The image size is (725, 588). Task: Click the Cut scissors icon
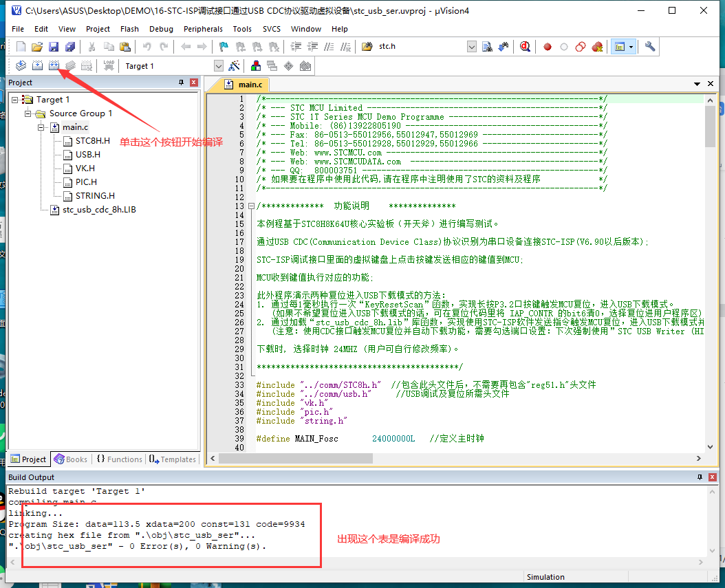tap(91, 47)
